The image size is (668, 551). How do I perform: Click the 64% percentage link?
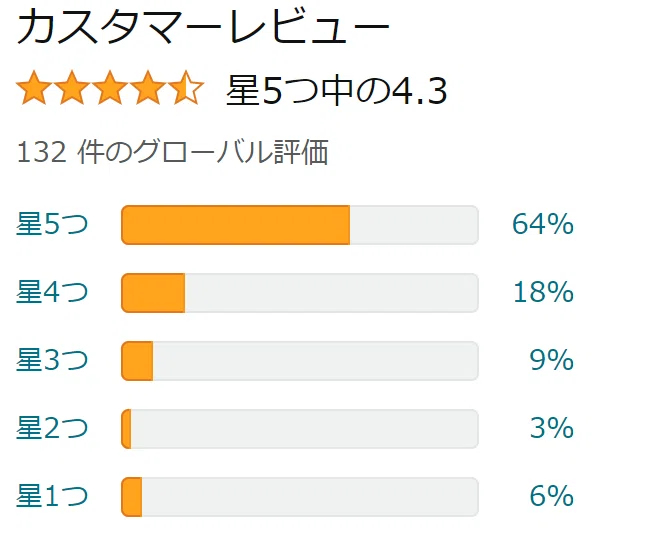click(x=543, y=224)
